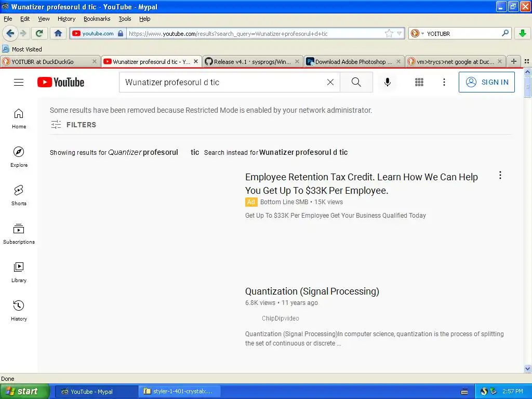Click the SIGN IN button
This screenshot has height=399, width=532.
486,82
